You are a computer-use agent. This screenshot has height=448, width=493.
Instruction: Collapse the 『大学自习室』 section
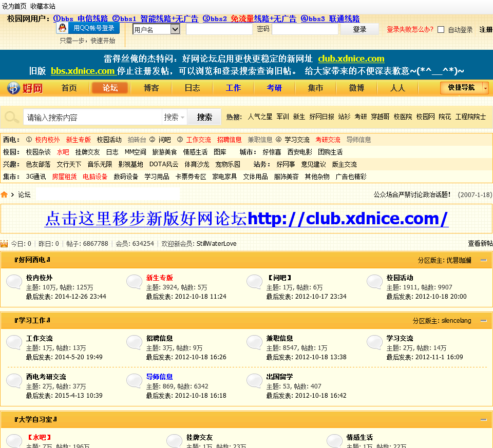484,420
